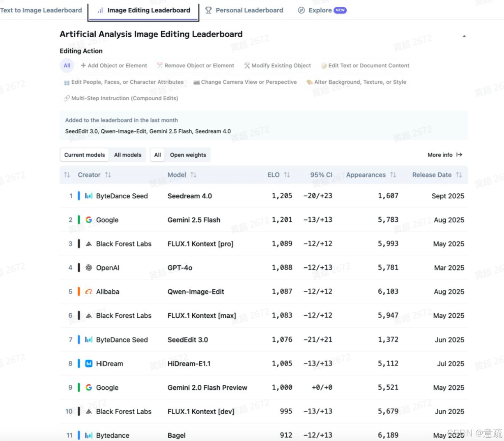Click the ByteDance Seed logo in Seedream 4.0 row
Viewport: 504px width, 441px height.
89,196
